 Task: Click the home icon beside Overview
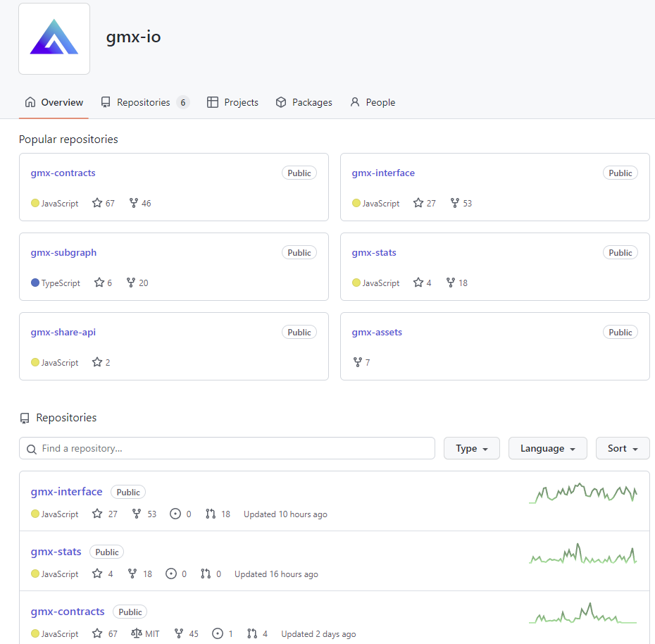30,102
